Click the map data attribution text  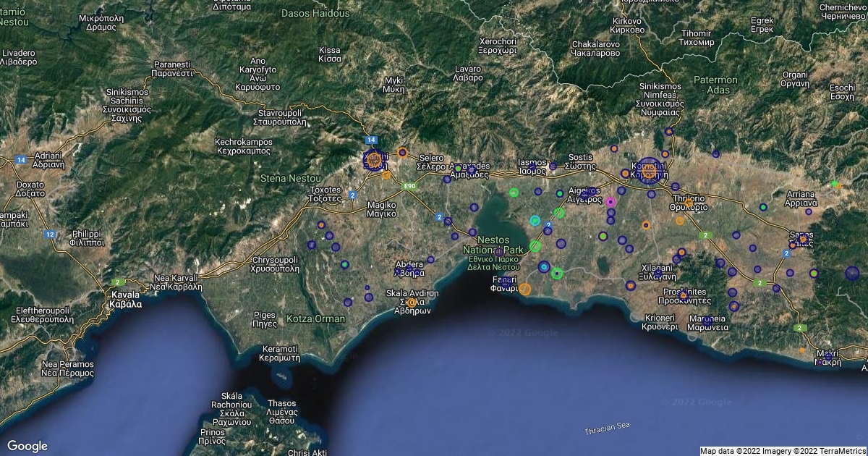[783, 451]
